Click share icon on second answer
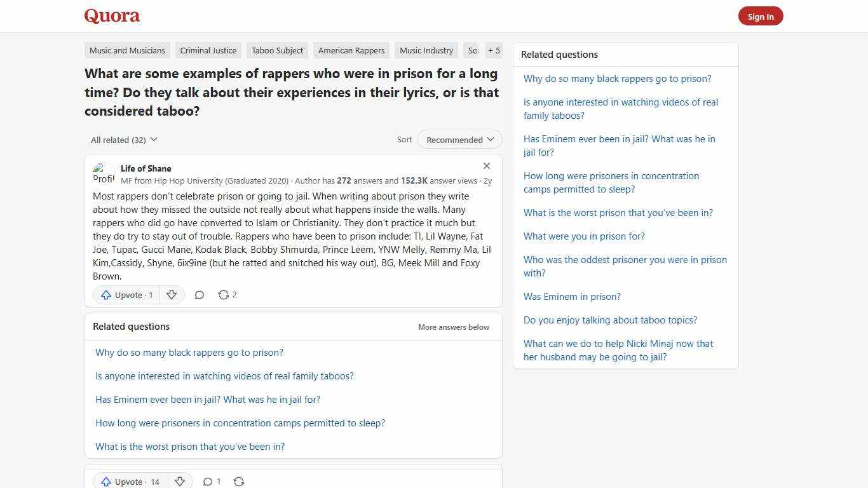The height and width of the screenshot is (488, 868). [x=239, y=482]
